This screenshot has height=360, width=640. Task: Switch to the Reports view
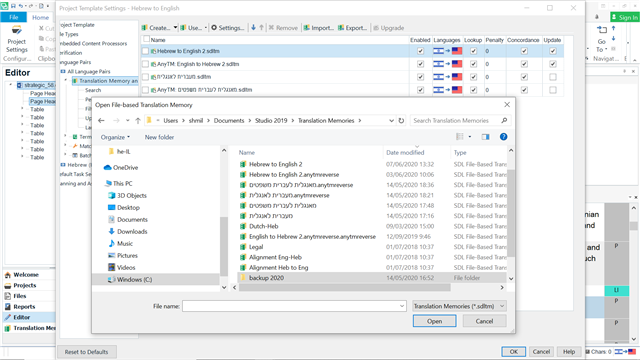click(x=24, y=307)
